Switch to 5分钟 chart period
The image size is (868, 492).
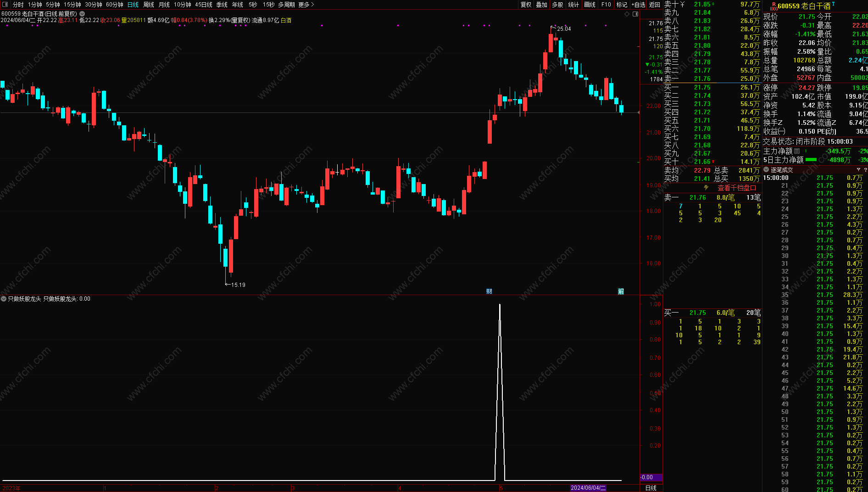53,5
